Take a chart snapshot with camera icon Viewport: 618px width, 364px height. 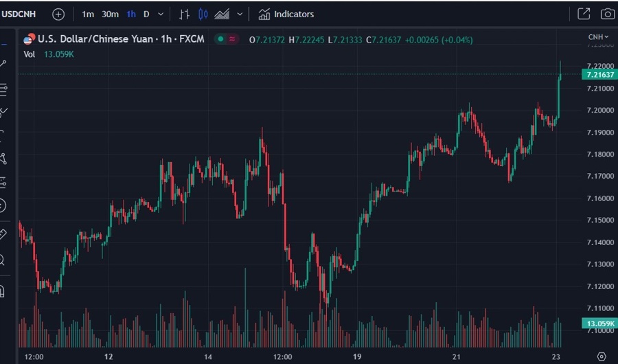tap(608, 14)
